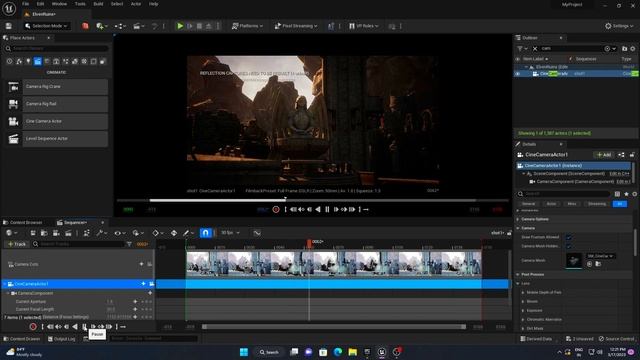The height and width of the screenshot is (360, 640).
Task: Pause playback in the viewport transport controls
Action: (x=327, y=209)
